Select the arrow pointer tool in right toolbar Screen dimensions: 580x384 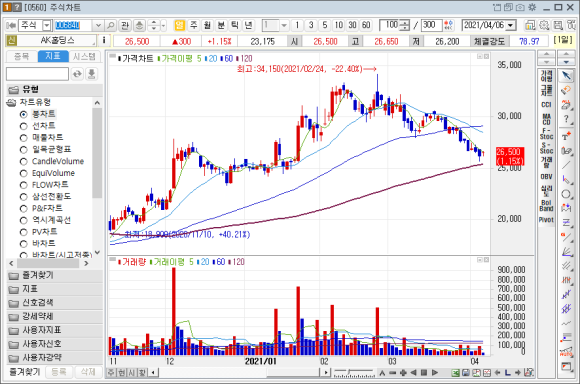tap(566, 76)
